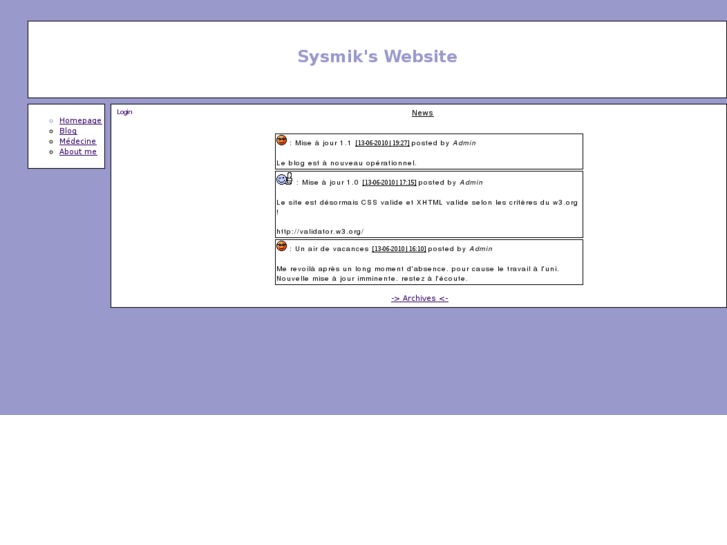
Task: Click the title Mise à jour 1.0
Action: [x=330, y=182]
